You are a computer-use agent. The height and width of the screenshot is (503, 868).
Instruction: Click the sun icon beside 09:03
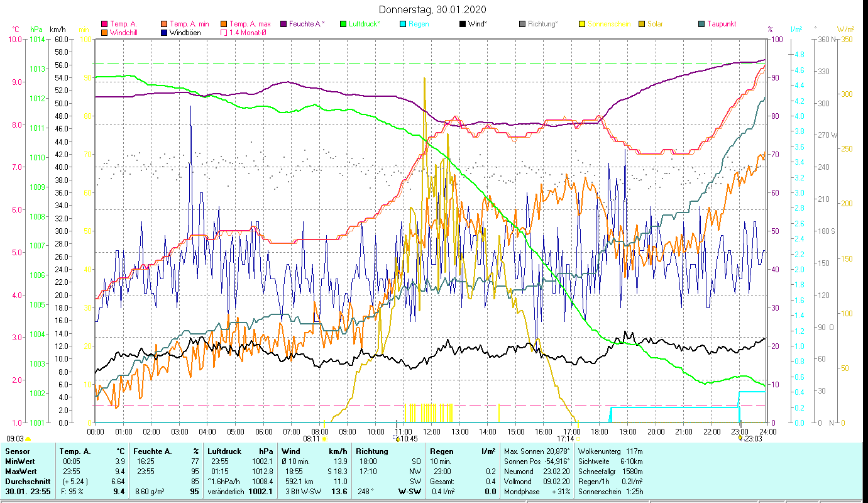(28, 439)
